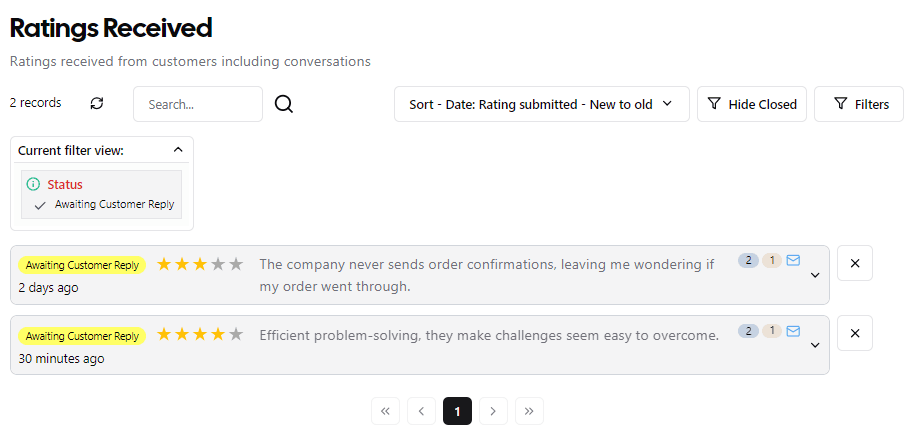
Task: Click the beige '1' badge on Efficient problem-solving review
Action: pos(772,331)
